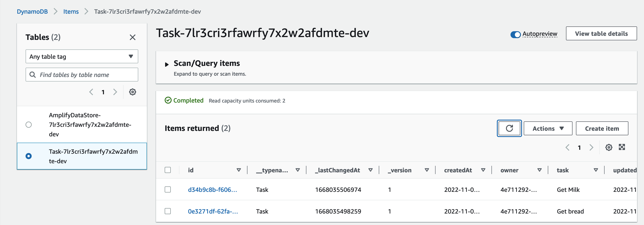Image resolution: width=644 pixels, height=225 pixels.
Task: Click the Get bread task cell
Action: 570,212
